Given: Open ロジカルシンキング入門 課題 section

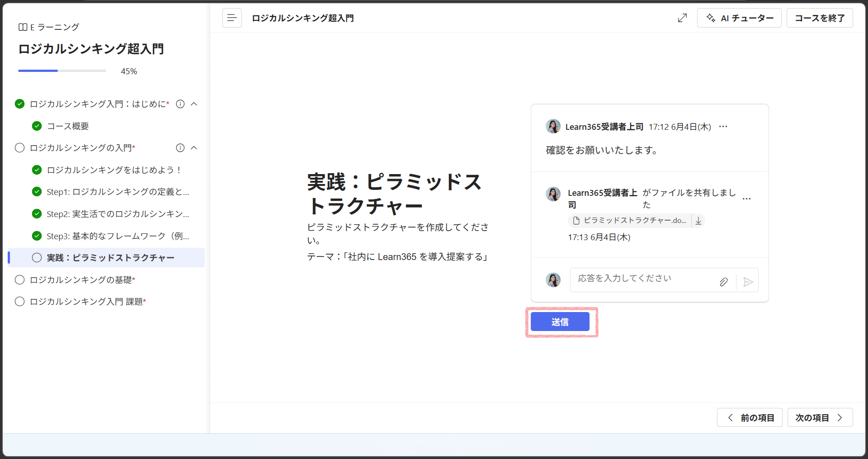Looking at the screenshot, I should tap(88, 302).
